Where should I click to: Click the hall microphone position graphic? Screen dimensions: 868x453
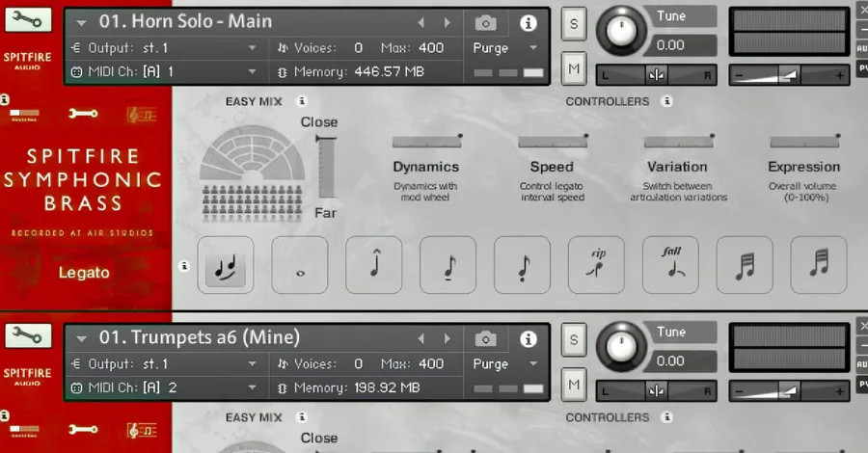(x=253, y=173)
